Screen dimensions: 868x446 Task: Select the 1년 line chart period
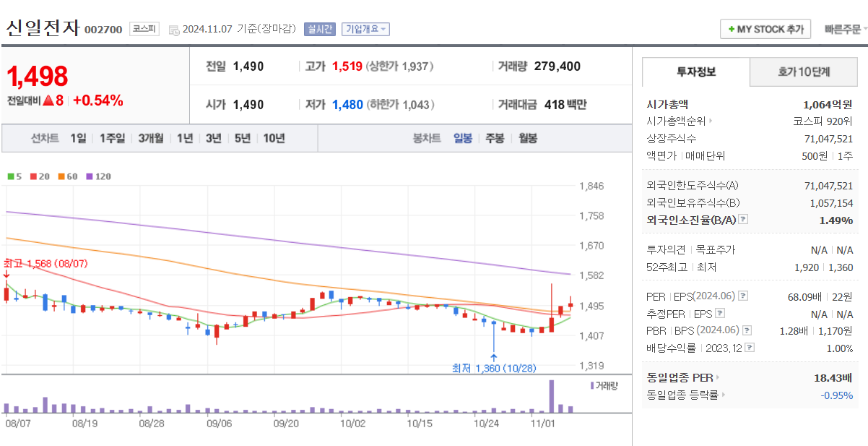(185, 138)
